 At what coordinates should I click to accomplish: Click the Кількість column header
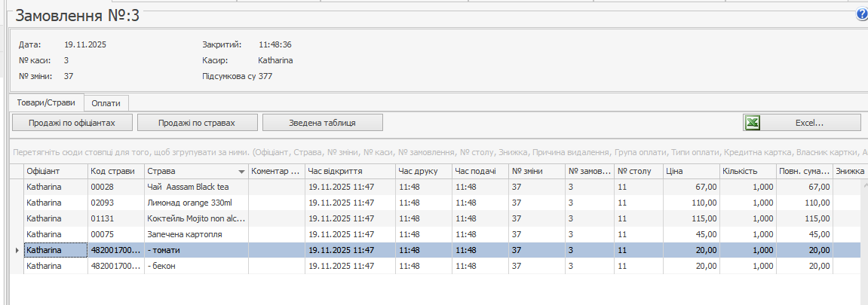pyautogui.click(x=747, y=171)
